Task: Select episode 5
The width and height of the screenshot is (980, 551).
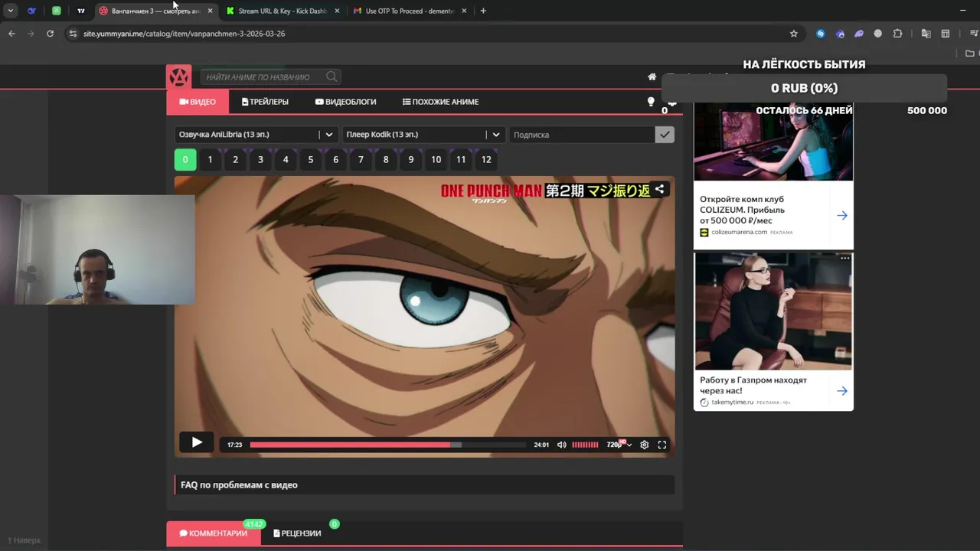Action: point(311,159)
